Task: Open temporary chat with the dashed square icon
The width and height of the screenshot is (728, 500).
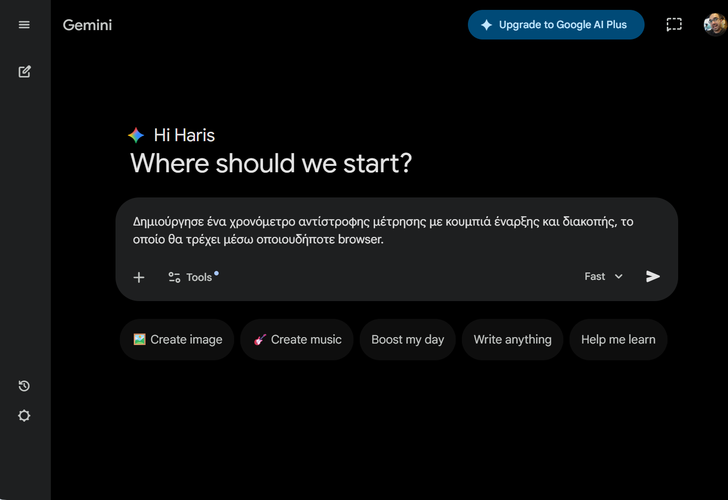Action: tap(674, 25)
